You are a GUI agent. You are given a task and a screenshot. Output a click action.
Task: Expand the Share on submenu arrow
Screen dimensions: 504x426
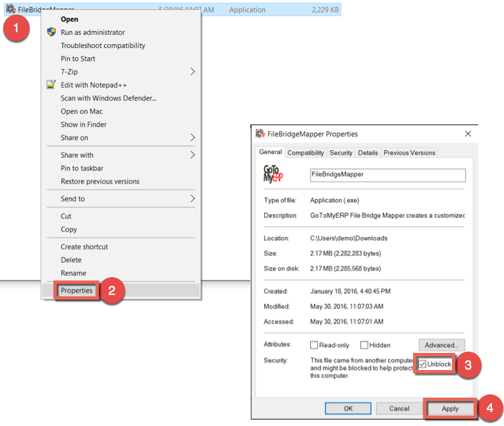click(192, 137)
